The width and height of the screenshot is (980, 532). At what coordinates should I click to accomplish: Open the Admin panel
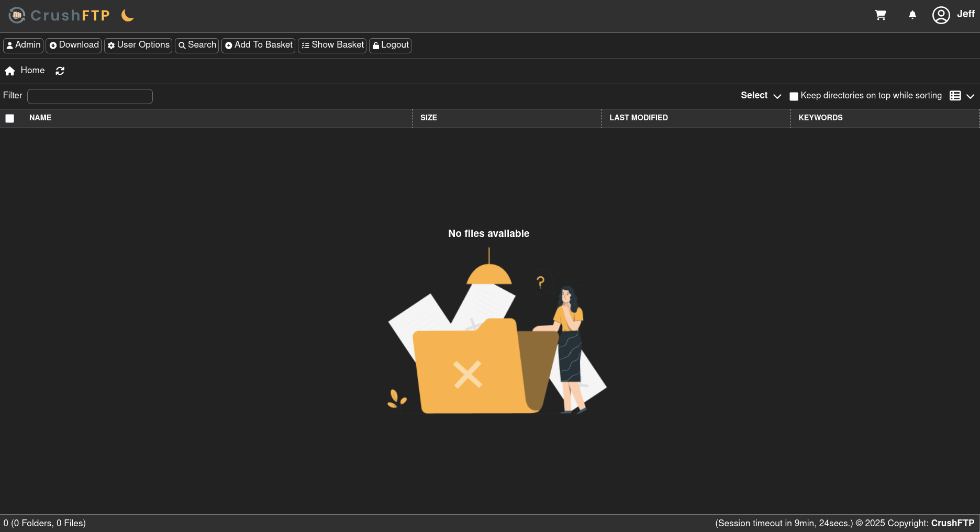click(23, 46)
